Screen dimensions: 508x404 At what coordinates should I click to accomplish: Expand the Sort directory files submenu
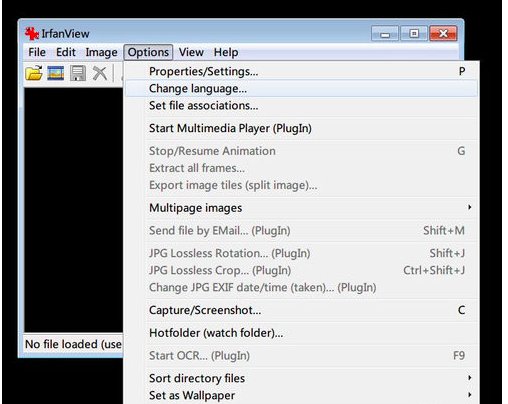coord(302,378)
